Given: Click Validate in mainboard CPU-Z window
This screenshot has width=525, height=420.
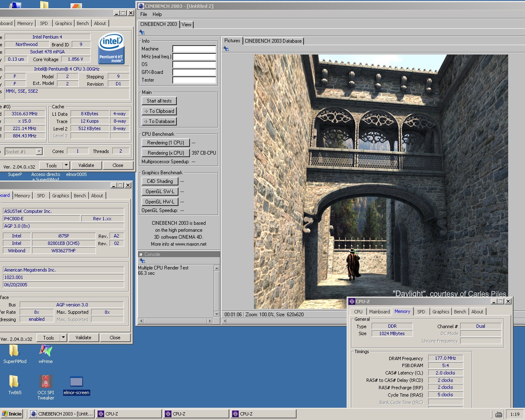Looking at the screenshot, I should 83,338.
